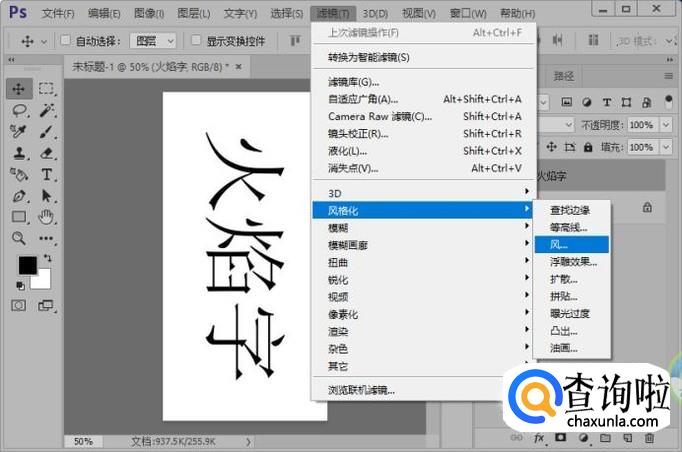Expand the 渲染 submenu
Viewport: 682px width, 452px height.
point(423,331)
